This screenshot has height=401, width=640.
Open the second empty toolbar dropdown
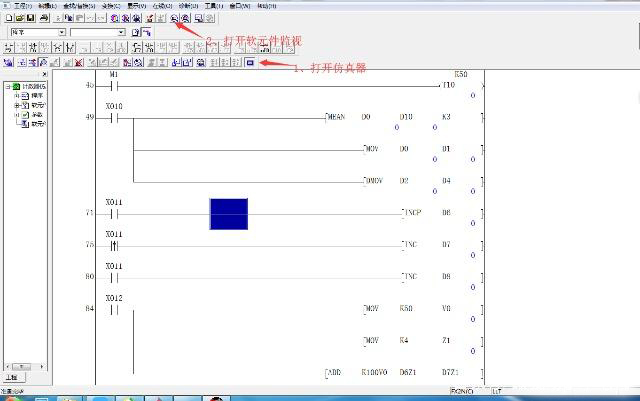(121, 32)
